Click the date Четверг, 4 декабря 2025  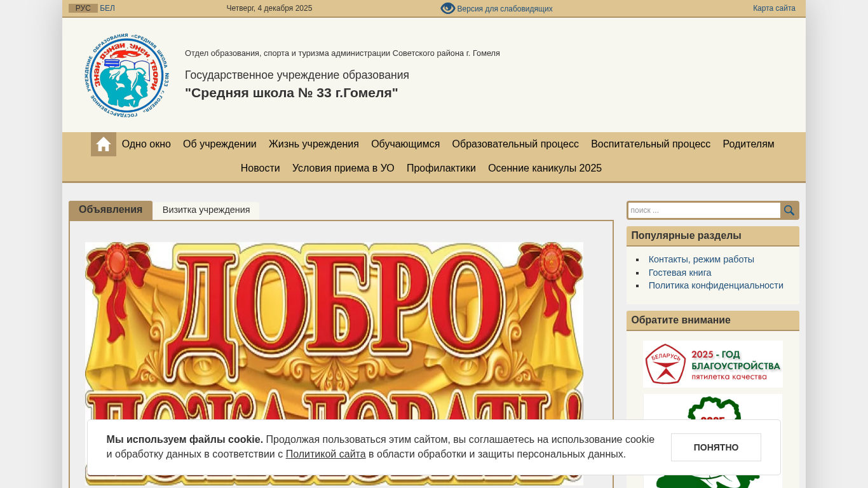point(269,8)
